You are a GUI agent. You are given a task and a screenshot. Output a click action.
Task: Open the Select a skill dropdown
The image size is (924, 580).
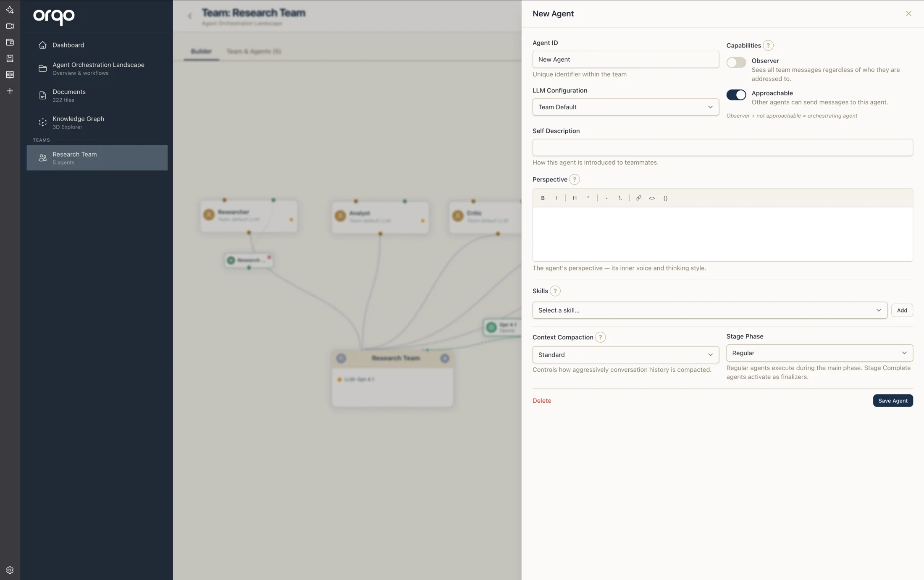click(709, 310)
